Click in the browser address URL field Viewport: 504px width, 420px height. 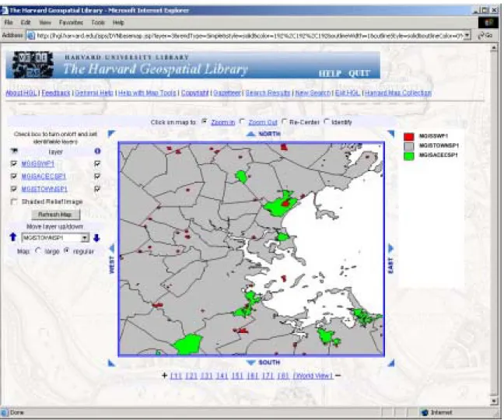pyautogui.click(x=249, y=35)
